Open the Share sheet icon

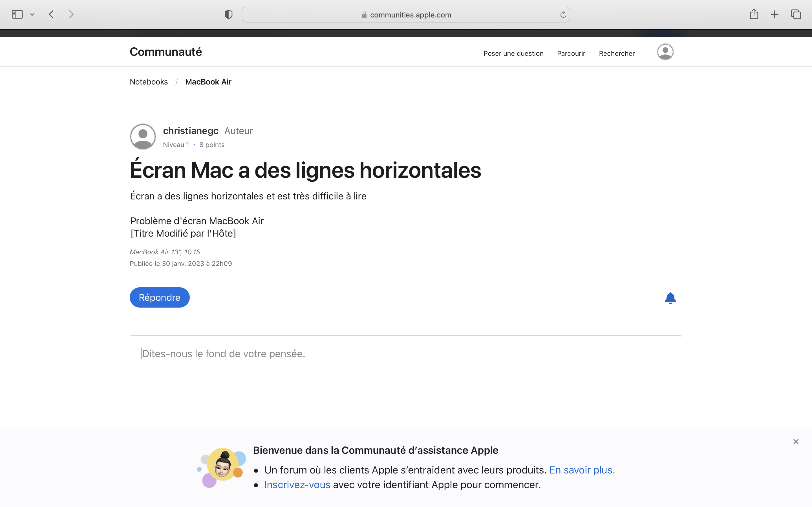click(754, 14)
